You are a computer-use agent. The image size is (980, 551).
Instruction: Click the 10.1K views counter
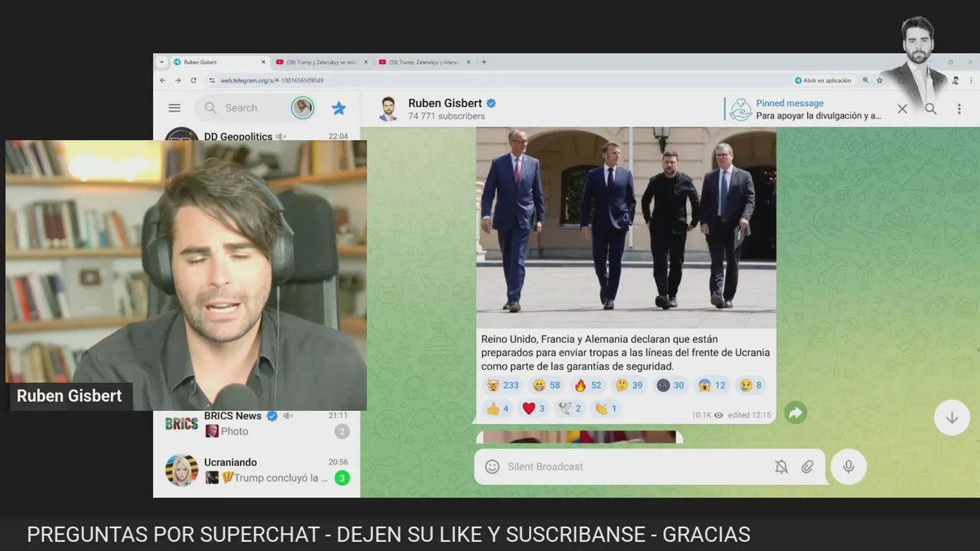click(x=707, y=415)
